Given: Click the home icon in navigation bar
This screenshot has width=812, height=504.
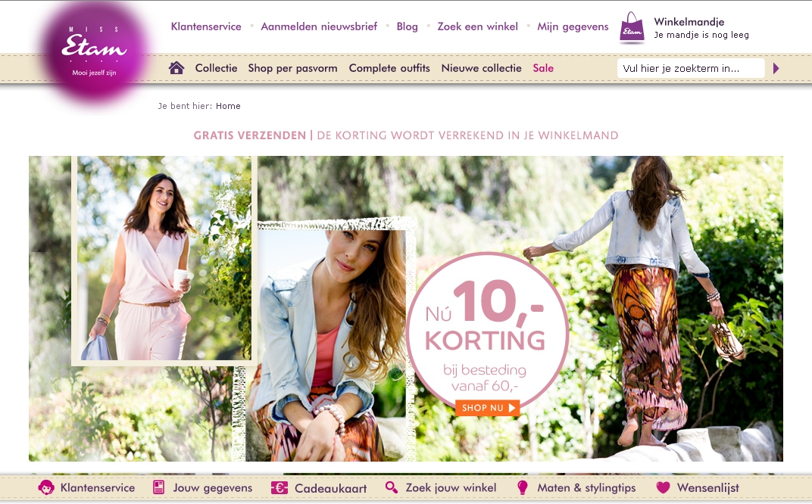Looking at the screenshot, I should tap(176, 68).
